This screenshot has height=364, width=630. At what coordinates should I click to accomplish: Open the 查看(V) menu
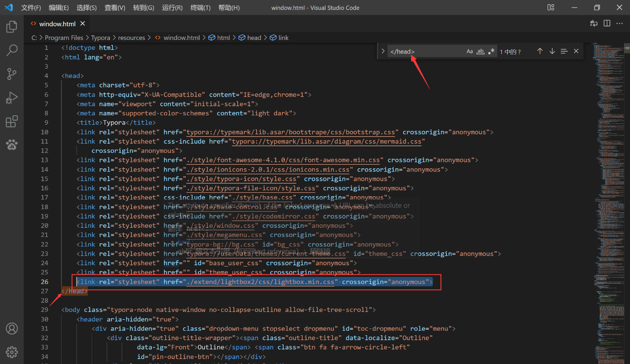[115, 7]
